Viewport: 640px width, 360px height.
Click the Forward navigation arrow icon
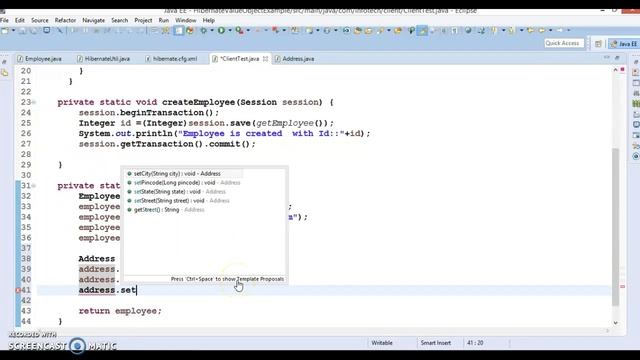point(560,30)
